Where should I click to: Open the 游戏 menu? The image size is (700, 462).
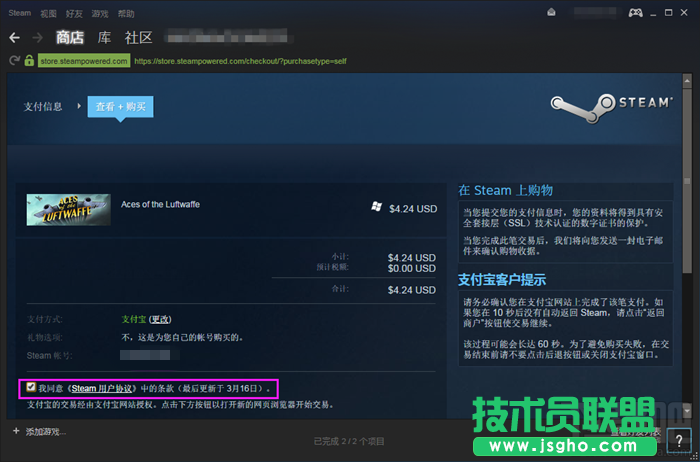100,13
